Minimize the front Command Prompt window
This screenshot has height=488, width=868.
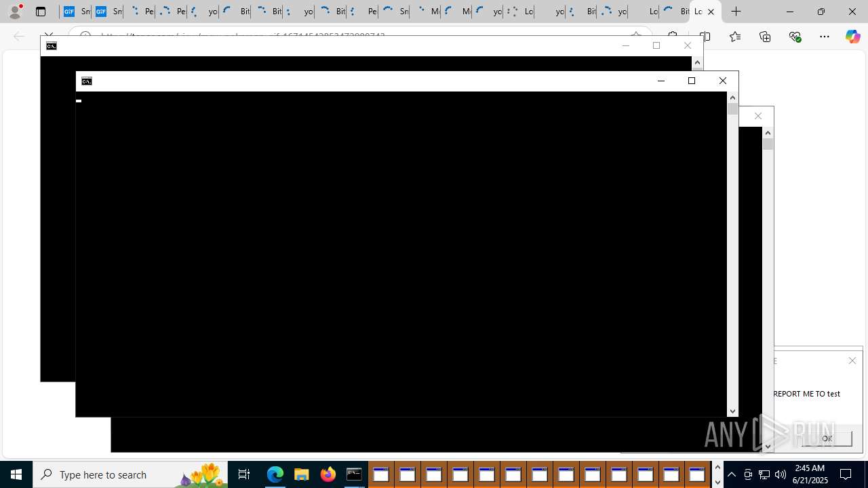[x=661, y=81]
